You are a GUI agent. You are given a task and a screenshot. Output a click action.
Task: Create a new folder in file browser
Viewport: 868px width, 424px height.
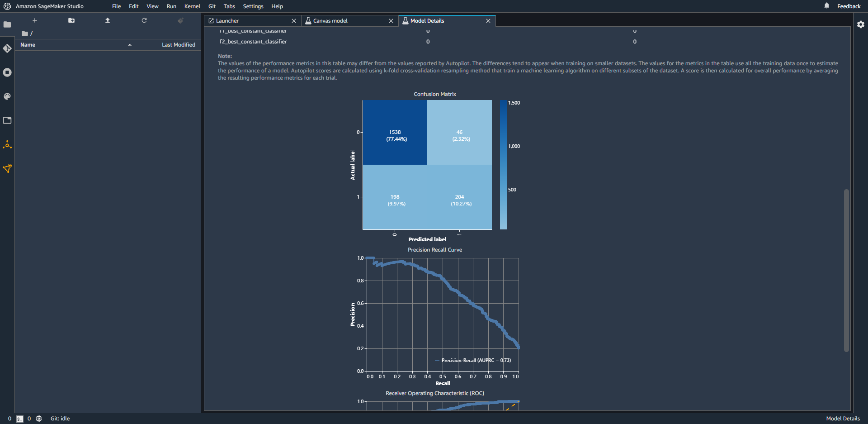71,20
